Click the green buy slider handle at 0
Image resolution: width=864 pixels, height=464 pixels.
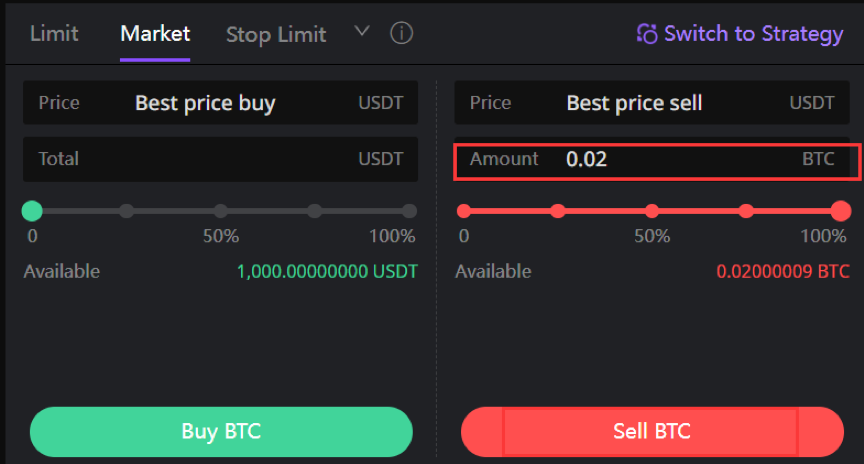coord(32,211)
